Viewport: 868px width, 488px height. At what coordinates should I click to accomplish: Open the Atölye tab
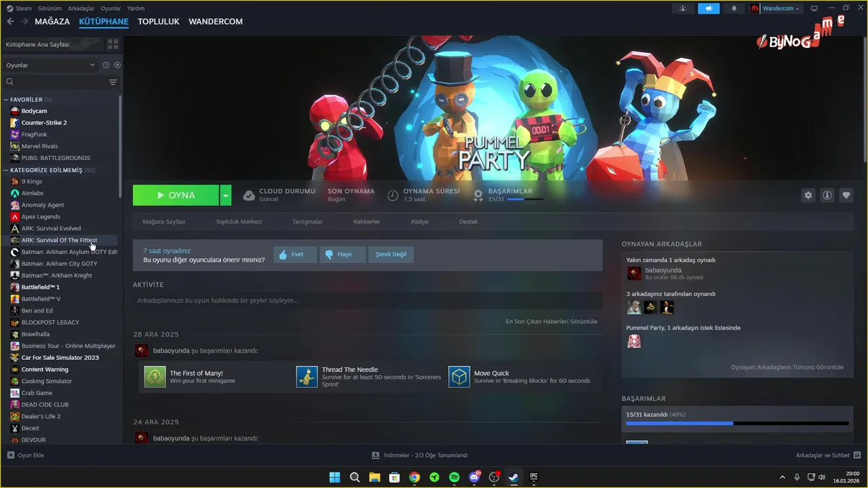(419, 222)
